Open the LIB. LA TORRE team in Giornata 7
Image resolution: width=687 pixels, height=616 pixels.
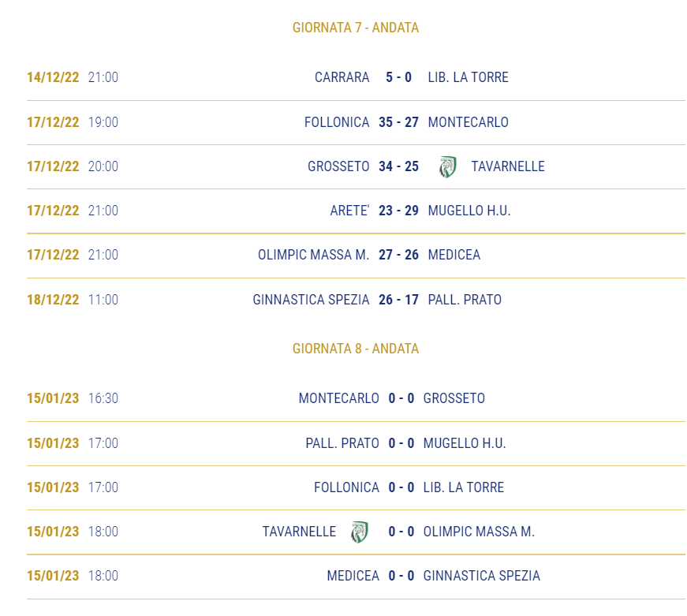click(468, 77)
